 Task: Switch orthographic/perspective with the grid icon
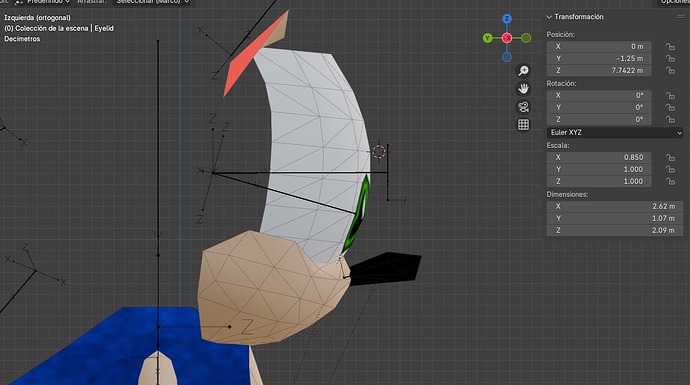[x=523, y=125]
